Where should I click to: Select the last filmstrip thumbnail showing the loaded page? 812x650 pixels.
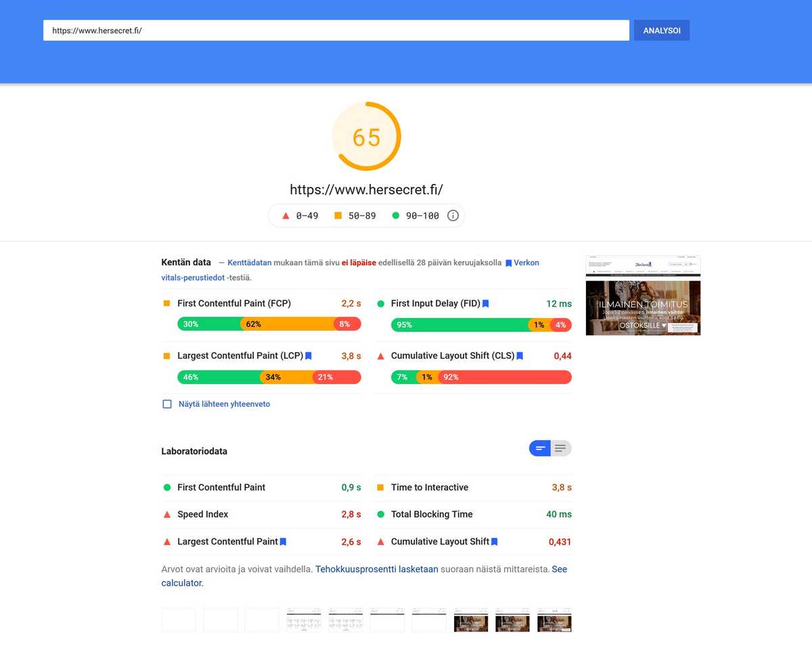(554, 620)
